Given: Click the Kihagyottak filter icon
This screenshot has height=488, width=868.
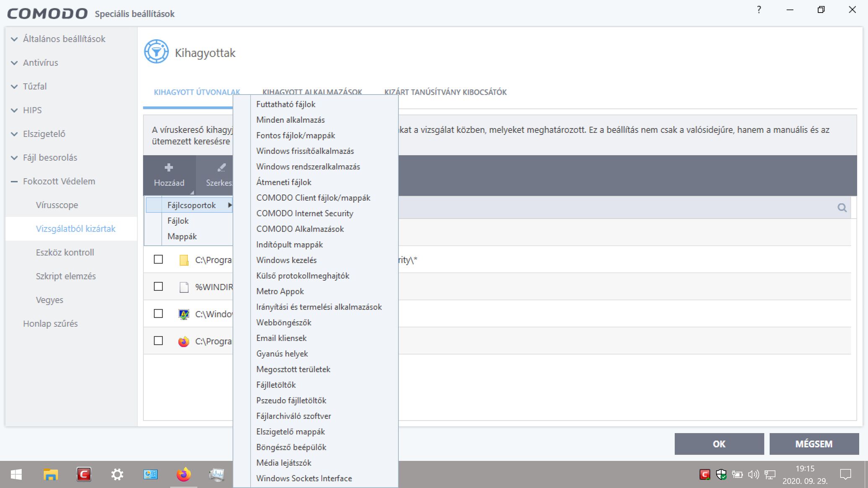Looking at the screenshot, I should click(156, 52).
